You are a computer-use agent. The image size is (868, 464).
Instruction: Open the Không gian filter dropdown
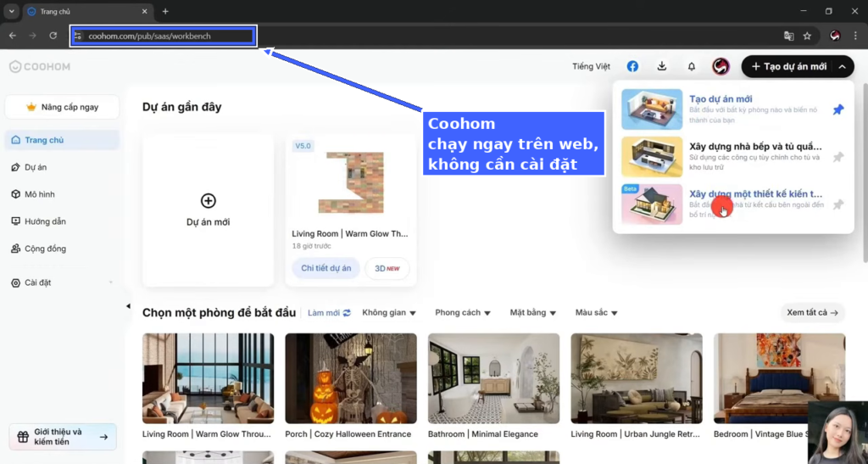388,313
